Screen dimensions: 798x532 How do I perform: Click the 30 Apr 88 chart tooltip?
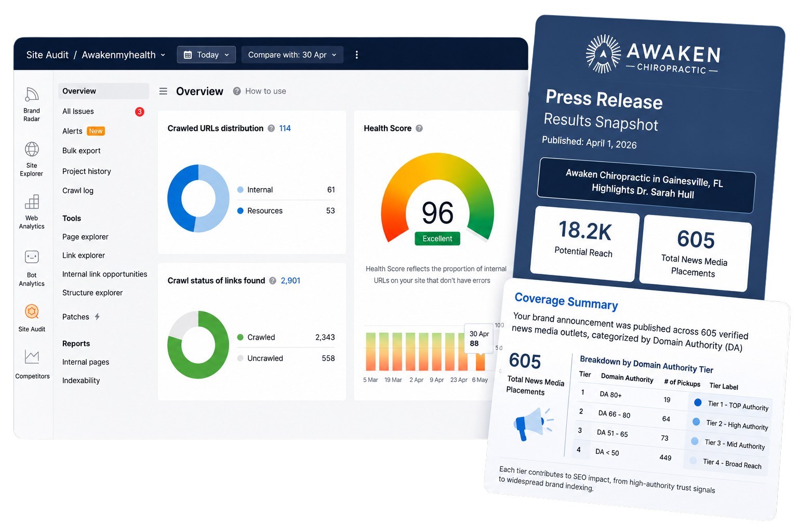click(x=479, y=338)
